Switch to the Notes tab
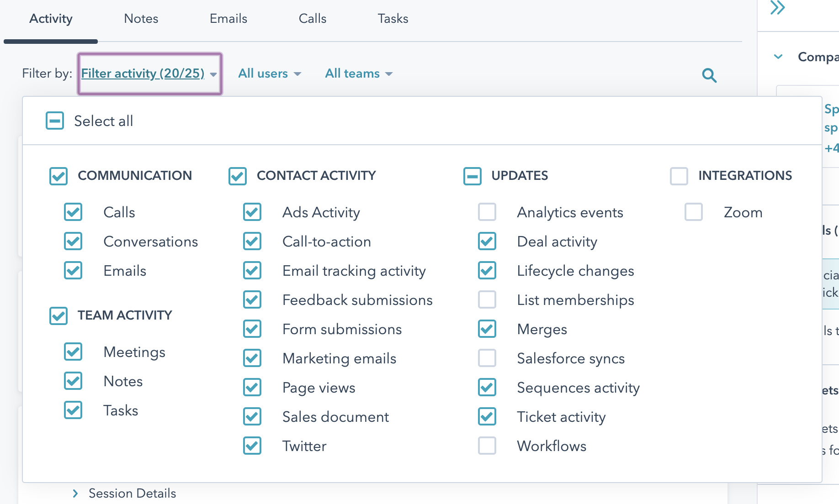This screenshot has width=839, height=504. tap(141, 19)
